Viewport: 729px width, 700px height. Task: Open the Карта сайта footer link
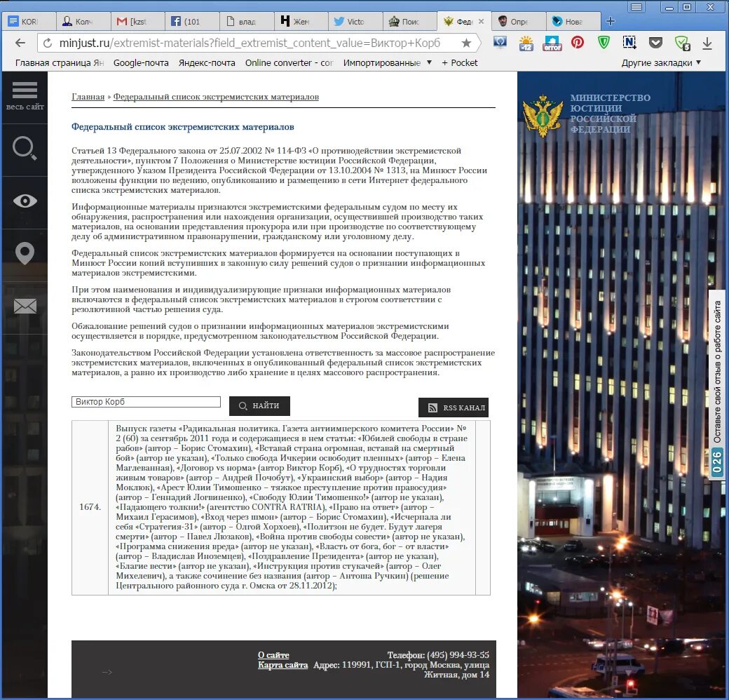coord(282,665)
